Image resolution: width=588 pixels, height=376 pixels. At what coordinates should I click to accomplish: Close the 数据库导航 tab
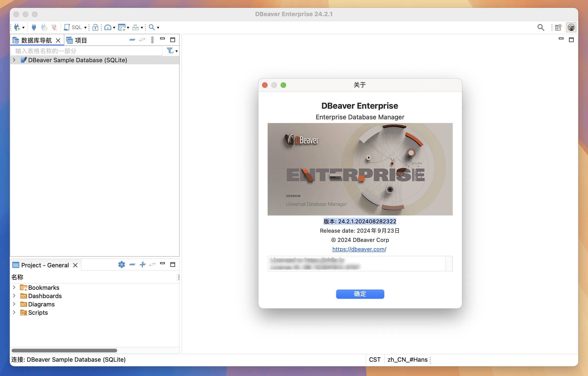(58, 40)
